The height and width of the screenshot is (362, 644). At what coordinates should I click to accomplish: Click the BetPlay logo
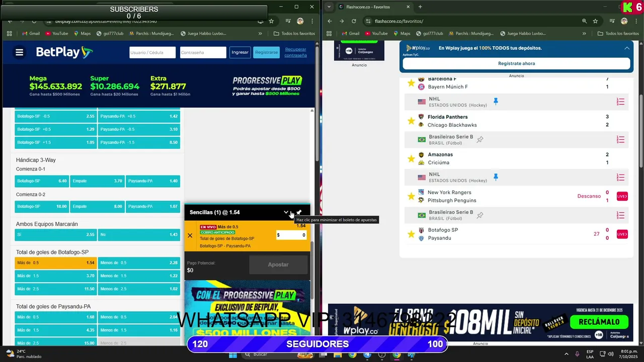click(x=64, y=52)
